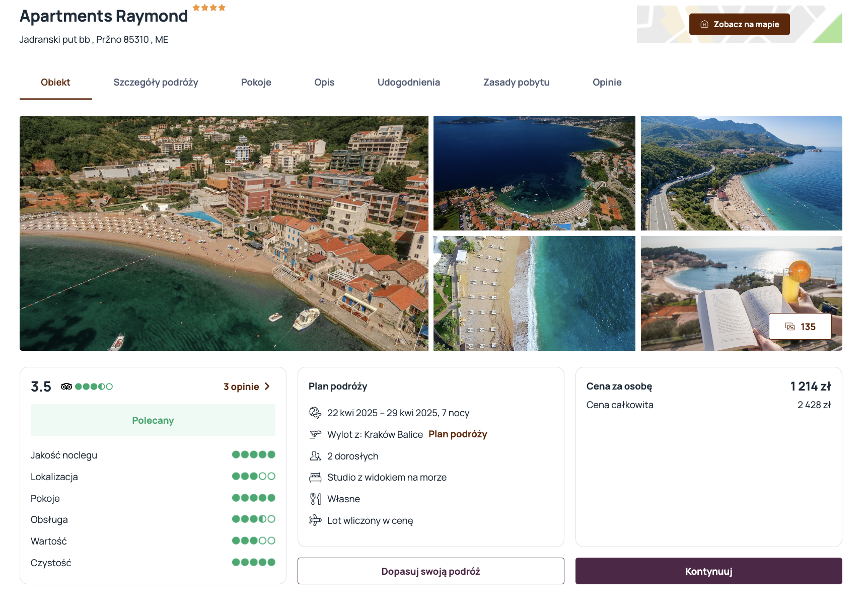
Task: Click the 2 dorosłych text
Action: pos(353,456)
